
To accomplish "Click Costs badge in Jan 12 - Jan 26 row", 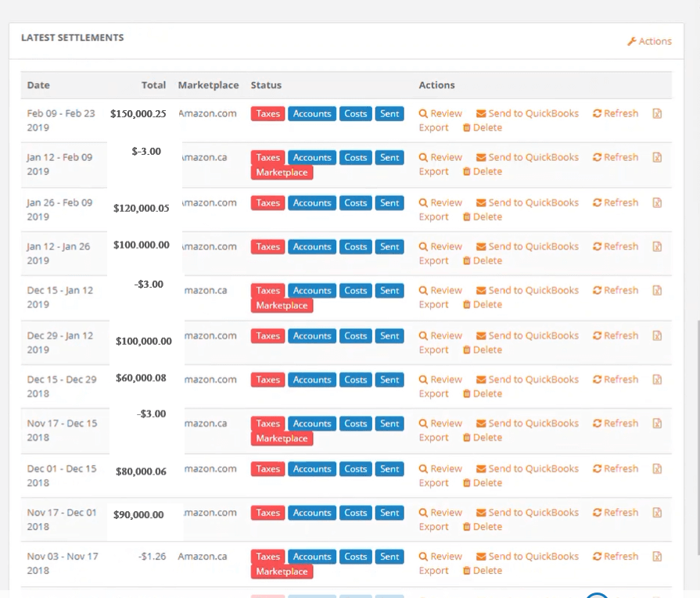I will click(355, 246).
